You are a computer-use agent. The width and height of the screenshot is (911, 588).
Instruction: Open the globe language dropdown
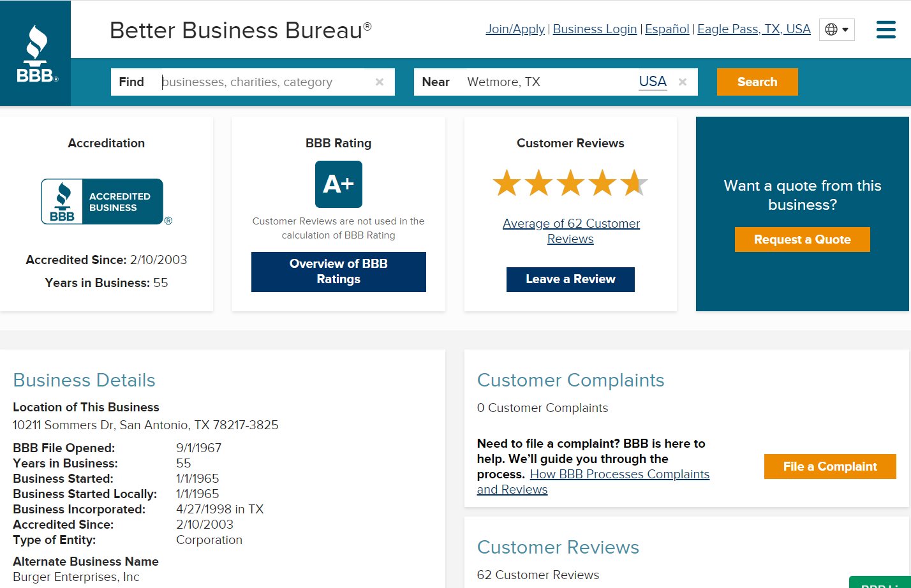(x=836, y=29)
